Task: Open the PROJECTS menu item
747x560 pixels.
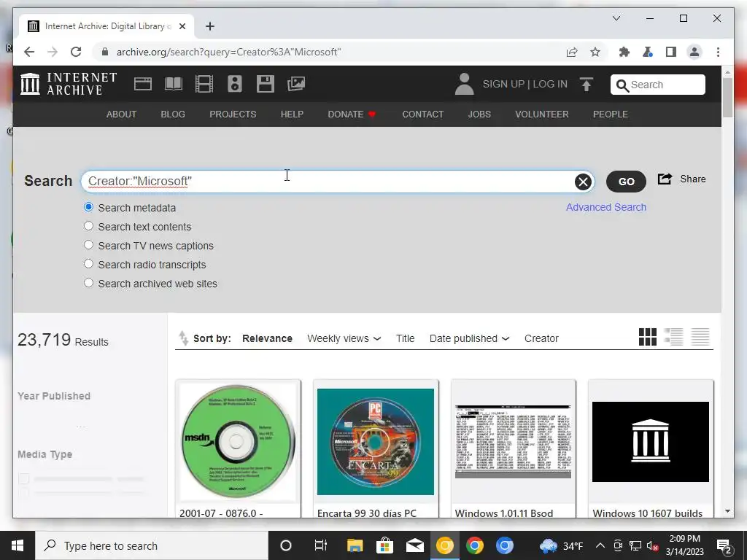Action: tap(233, 114)
